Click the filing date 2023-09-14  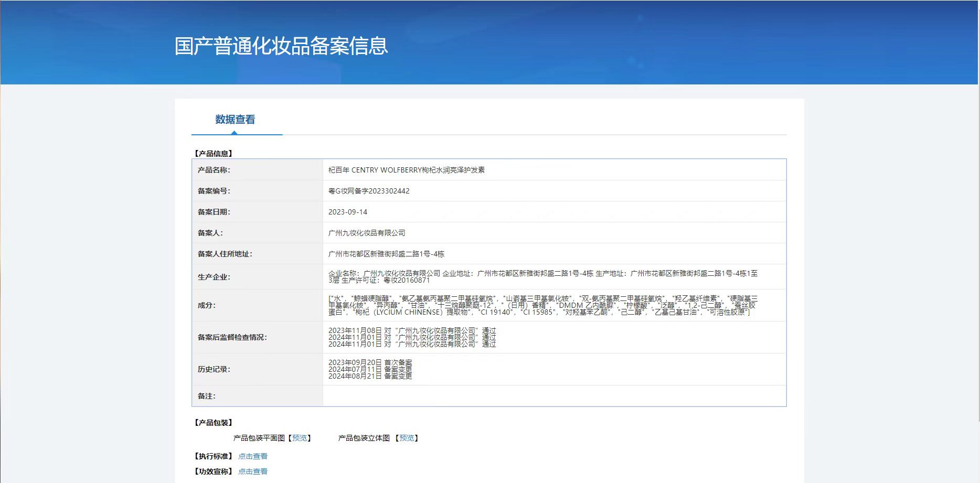click(348, 212)
